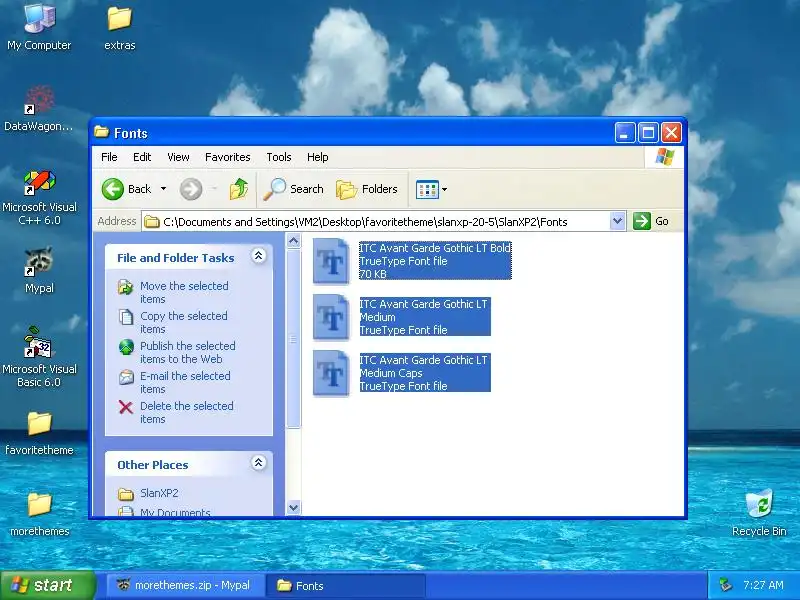The image size is (800, 600).
Task: Click E-mail the selected items
Action: pos(185,383)
